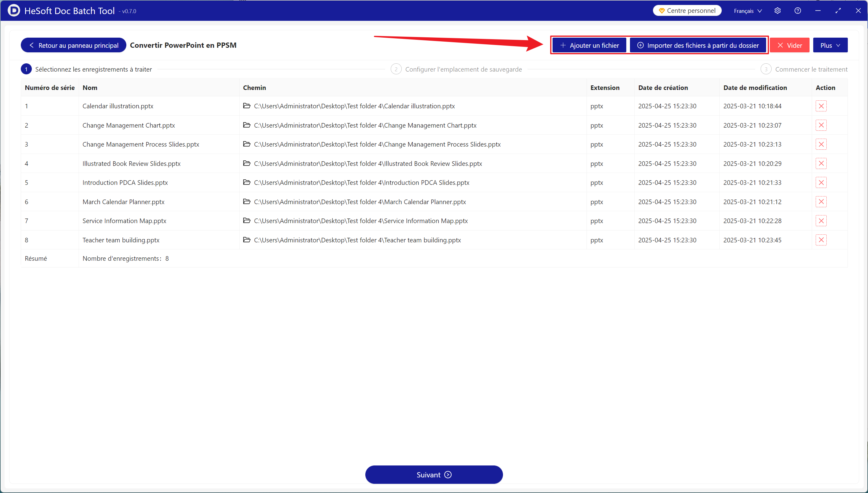Click Ajouter un fichier button

click(589, 45)
